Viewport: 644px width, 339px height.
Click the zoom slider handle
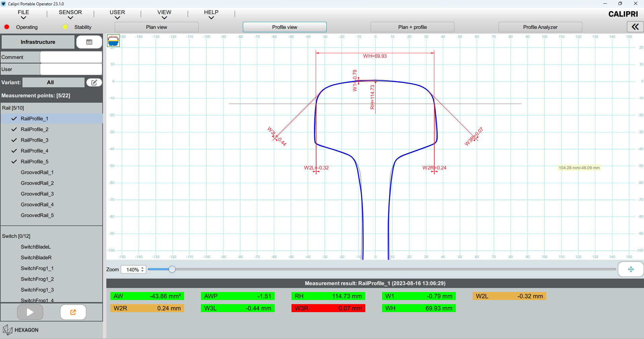tap(172, 269)
